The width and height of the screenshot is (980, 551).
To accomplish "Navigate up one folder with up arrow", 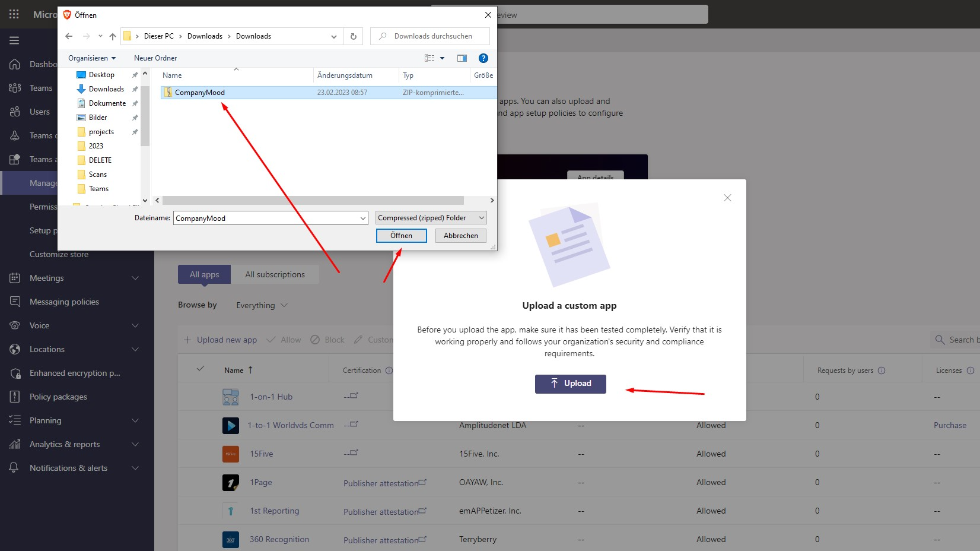I will 113,36.
